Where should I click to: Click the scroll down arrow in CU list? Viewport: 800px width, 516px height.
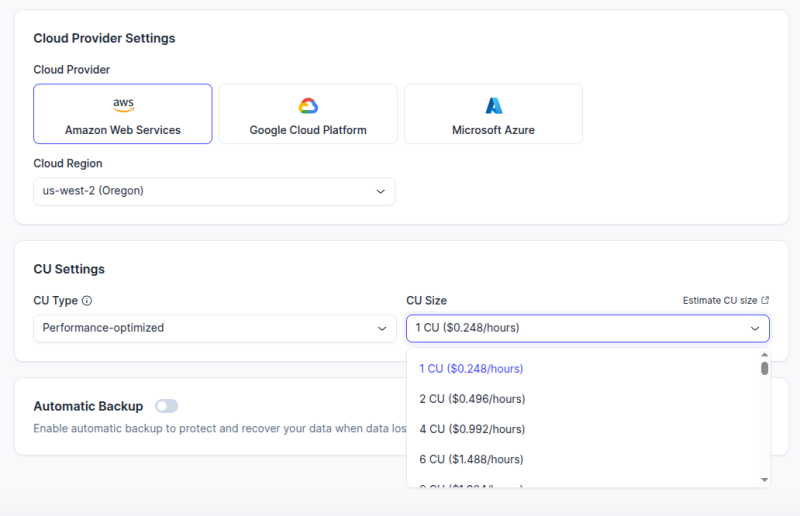[x=764, y=480]
